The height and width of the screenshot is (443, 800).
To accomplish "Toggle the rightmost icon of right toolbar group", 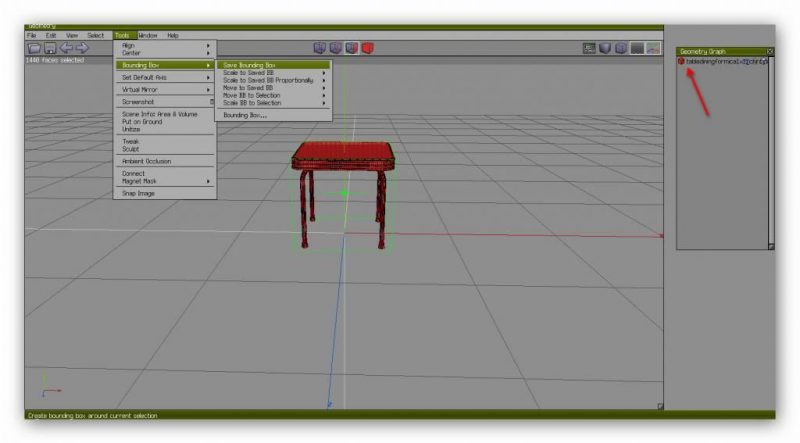I will (x=653, y=47).
